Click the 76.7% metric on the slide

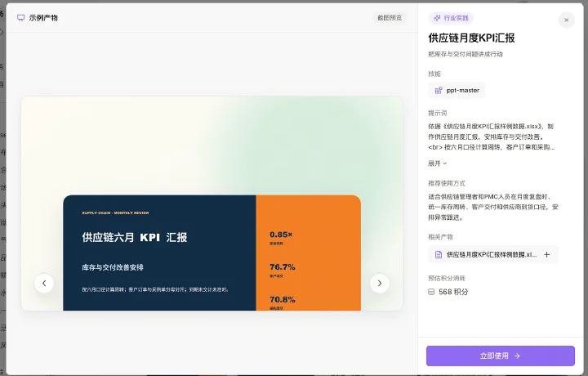coord(283,267)
